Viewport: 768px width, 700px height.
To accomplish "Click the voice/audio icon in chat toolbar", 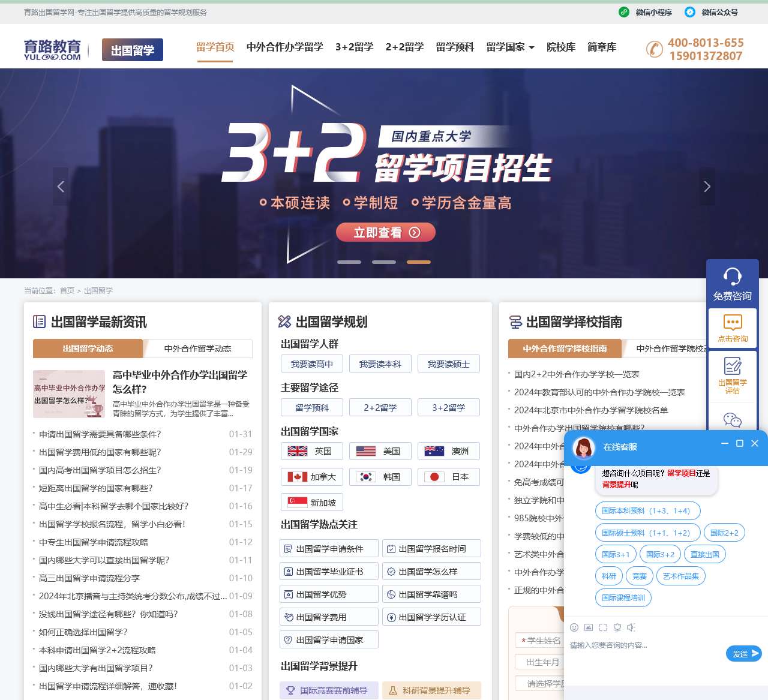I will pos(631,627).
